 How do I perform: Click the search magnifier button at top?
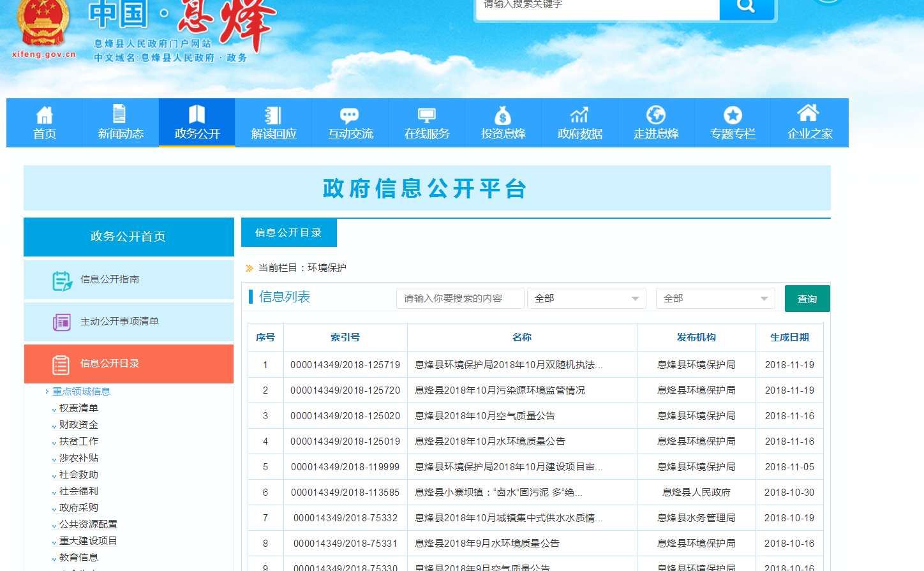[746, 6]
